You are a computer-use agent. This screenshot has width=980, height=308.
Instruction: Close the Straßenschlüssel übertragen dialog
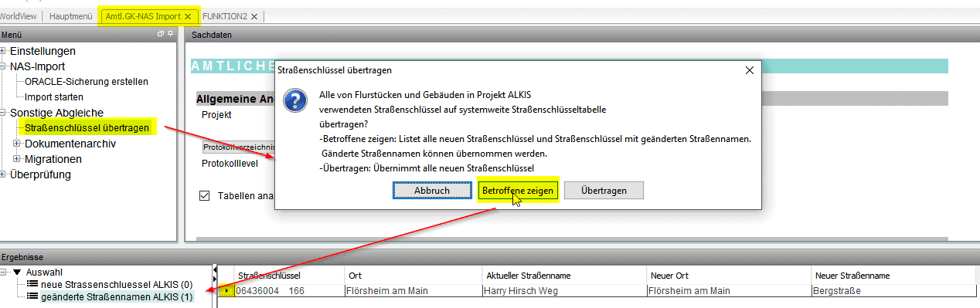749,70
